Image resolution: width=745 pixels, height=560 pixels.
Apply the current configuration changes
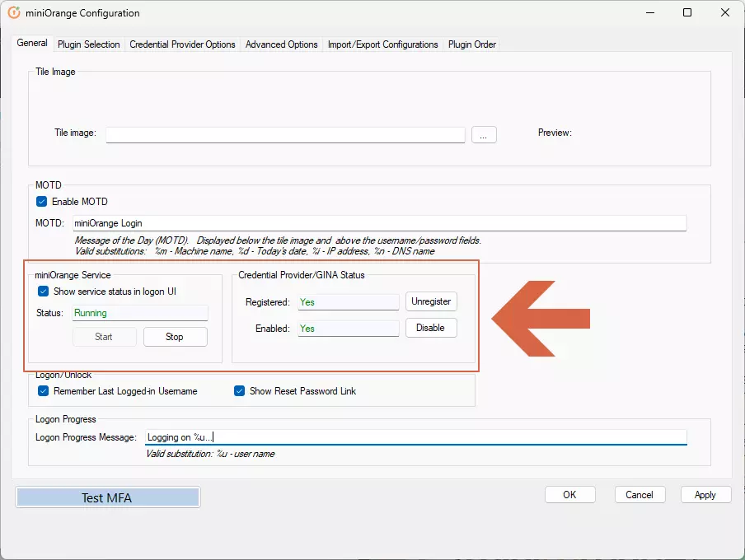[x=705, y=494]
